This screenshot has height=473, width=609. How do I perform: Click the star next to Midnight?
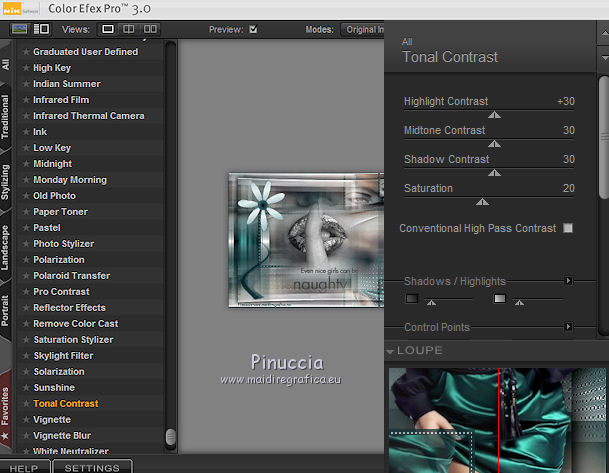(x=26, y=164)
